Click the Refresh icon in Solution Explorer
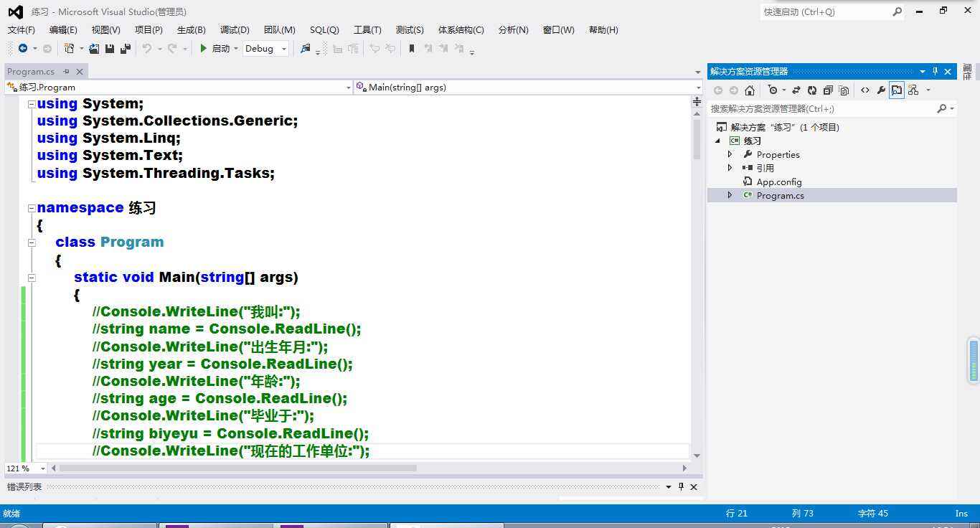 pyautogui.click(x=812, y=90)
